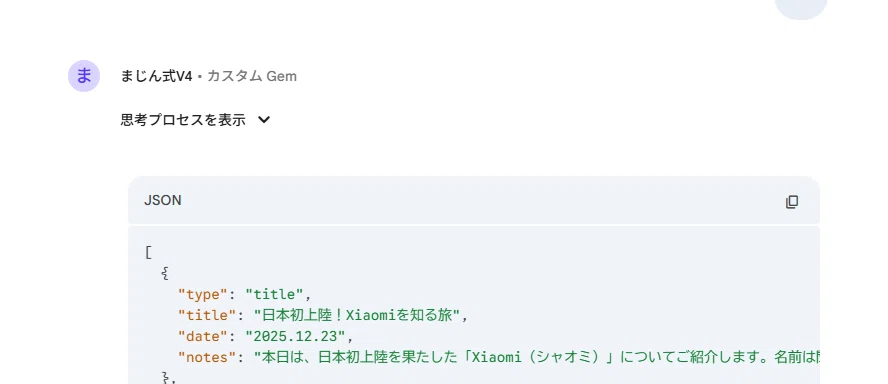Viewport: 888px width, 384px height.
Task: Select the "2025.12.23" date value
Action: click(x=296, y=337)
